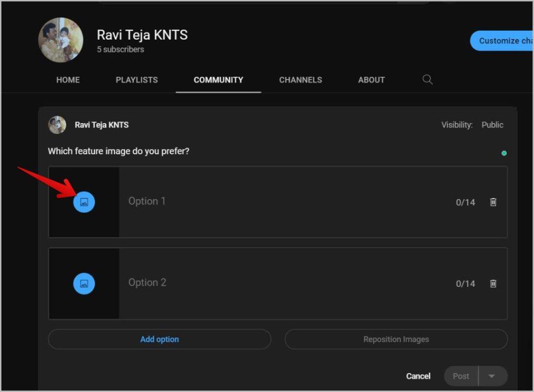Click the channel title Ravi Teja KNTS

click(142, 35)
